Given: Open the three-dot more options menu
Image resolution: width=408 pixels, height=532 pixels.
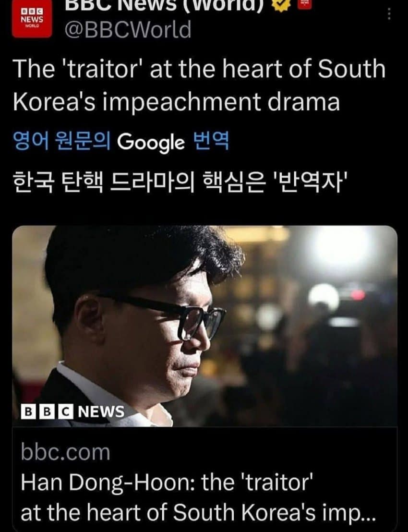Looking at the screenshot, I should (x=389, y=13).
